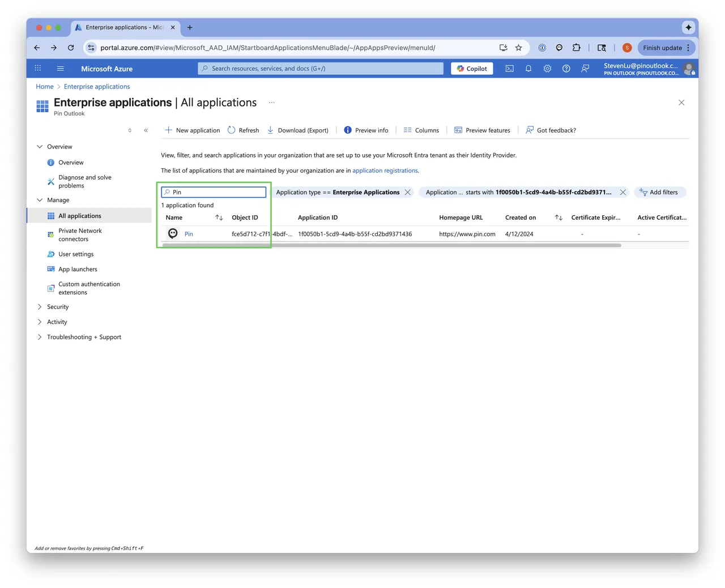Open the feedback icon in Azure header

(585, 69)
